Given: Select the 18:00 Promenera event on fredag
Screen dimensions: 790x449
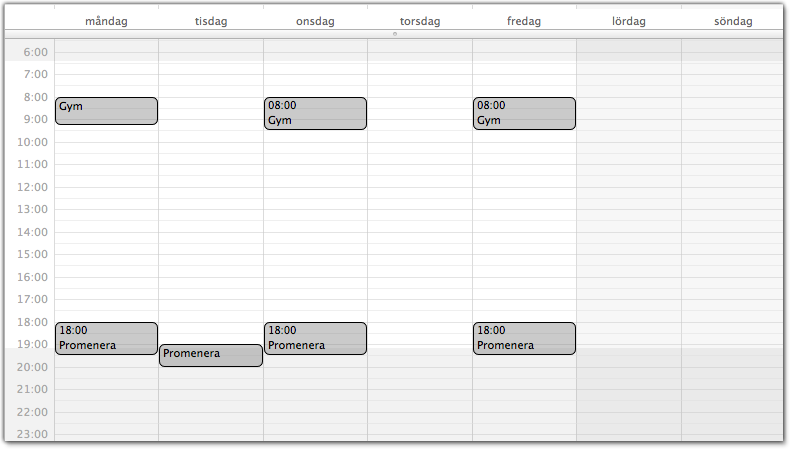Looking at the screenshot, I should coord(524,338).
